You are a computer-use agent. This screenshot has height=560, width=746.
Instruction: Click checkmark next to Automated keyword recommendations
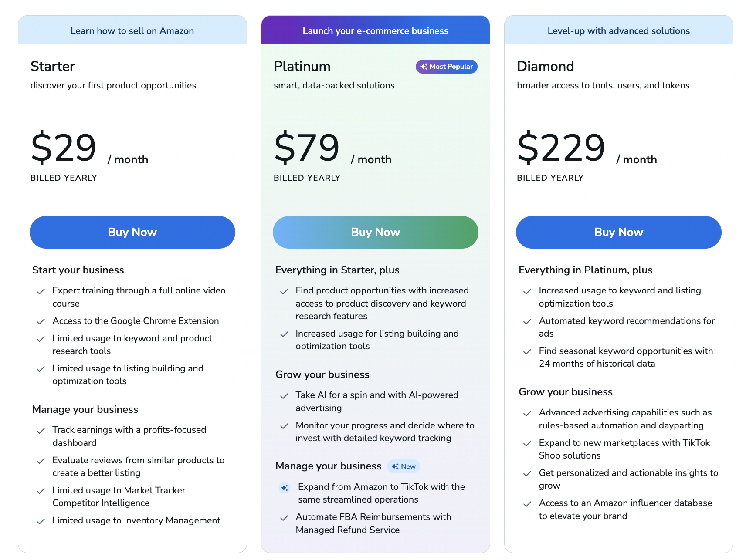[x=527, y=321]
